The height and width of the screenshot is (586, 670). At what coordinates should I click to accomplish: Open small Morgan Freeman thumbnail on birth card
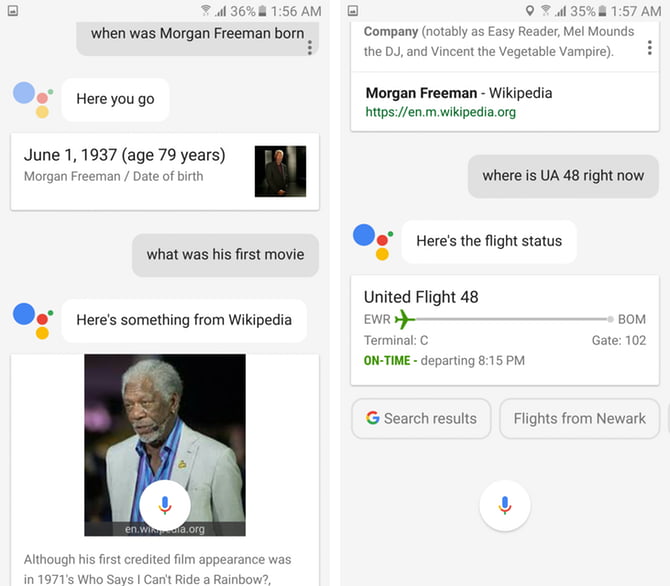pyautogui.click(x=280, y=171)
